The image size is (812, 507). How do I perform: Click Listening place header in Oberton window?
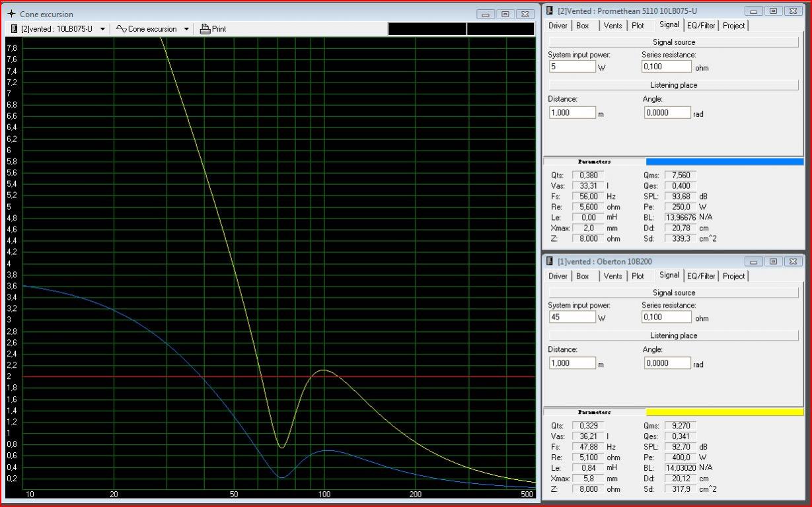click(673, 335)
